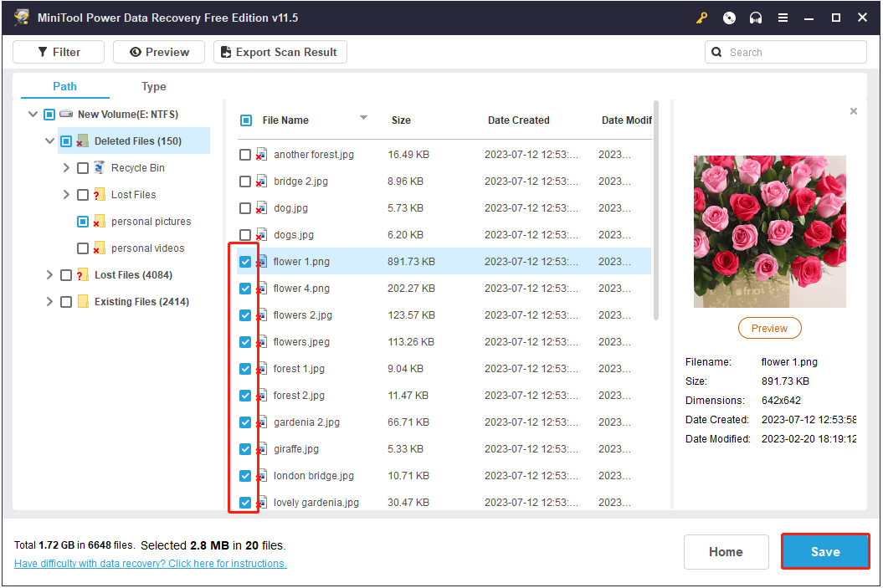883x588 pixels.
Task: Sort by Date Modified column header
Action: (626, 120)
